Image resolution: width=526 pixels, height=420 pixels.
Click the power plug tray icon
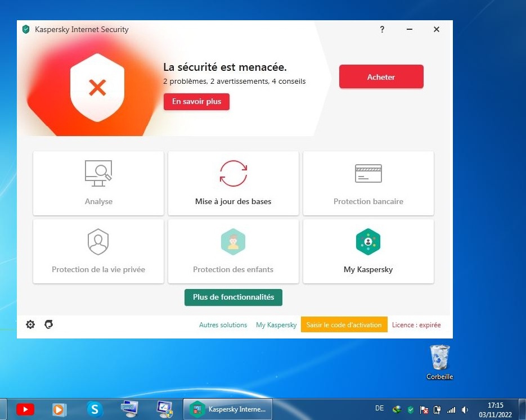[x=438, y=410]
